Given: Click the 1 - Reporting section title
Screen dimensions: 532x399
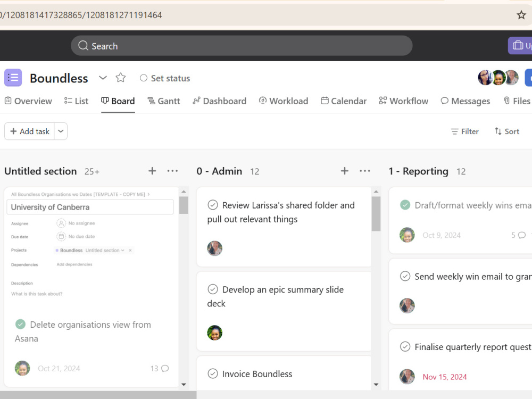Looking at the screenshot, I should pos(418,171).
